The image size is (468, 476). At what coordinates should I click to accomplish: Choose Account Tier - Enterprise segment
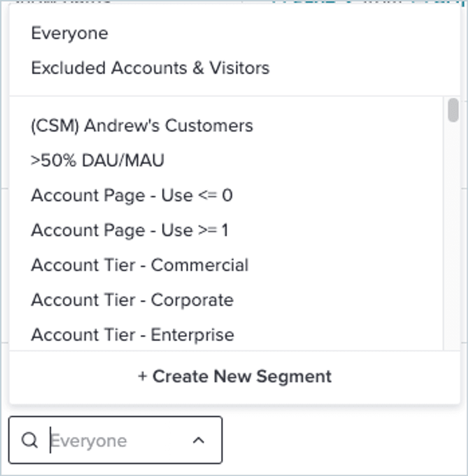click(132, 334)
